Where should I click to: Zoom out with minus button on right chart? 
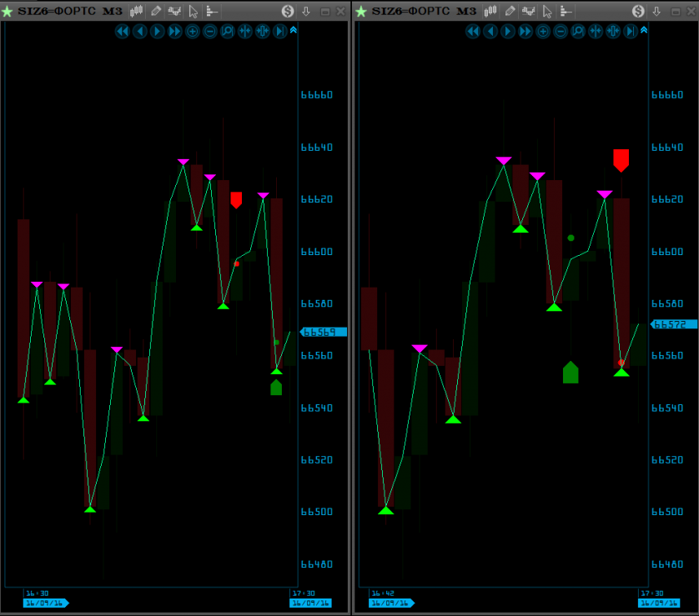561,31
